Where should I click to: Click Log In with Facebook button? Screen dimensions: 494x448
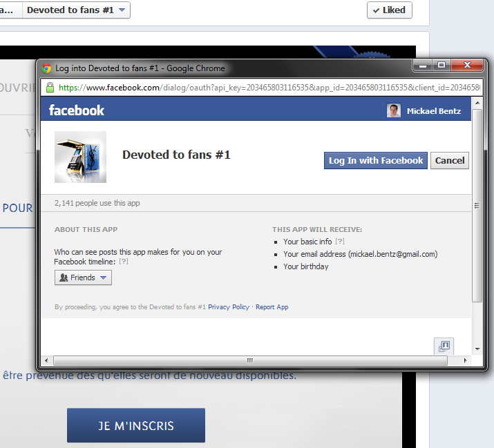point(376,161)
